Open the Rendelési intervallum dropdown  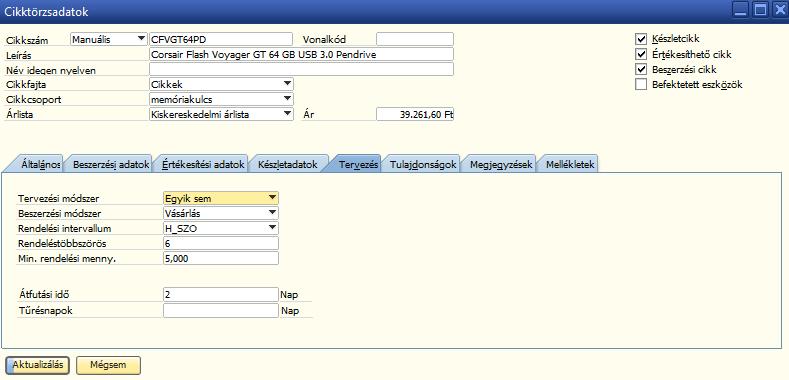coord(220,228)
